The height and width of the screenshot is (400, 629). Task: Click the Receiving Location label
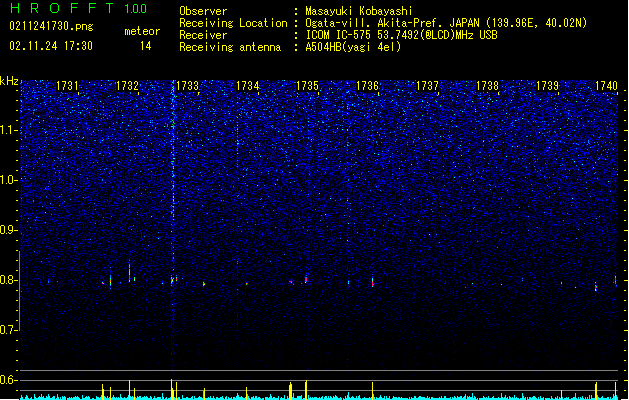(233, 23)
